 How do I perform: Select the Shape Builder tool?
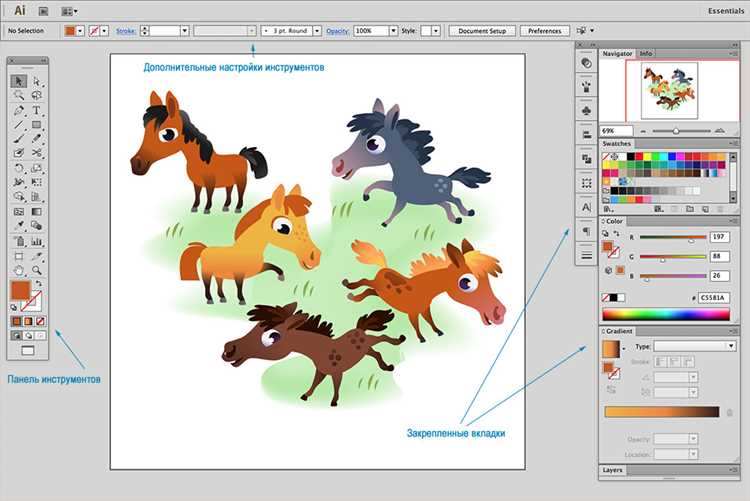pyautogui.click(x=19, y=197)
